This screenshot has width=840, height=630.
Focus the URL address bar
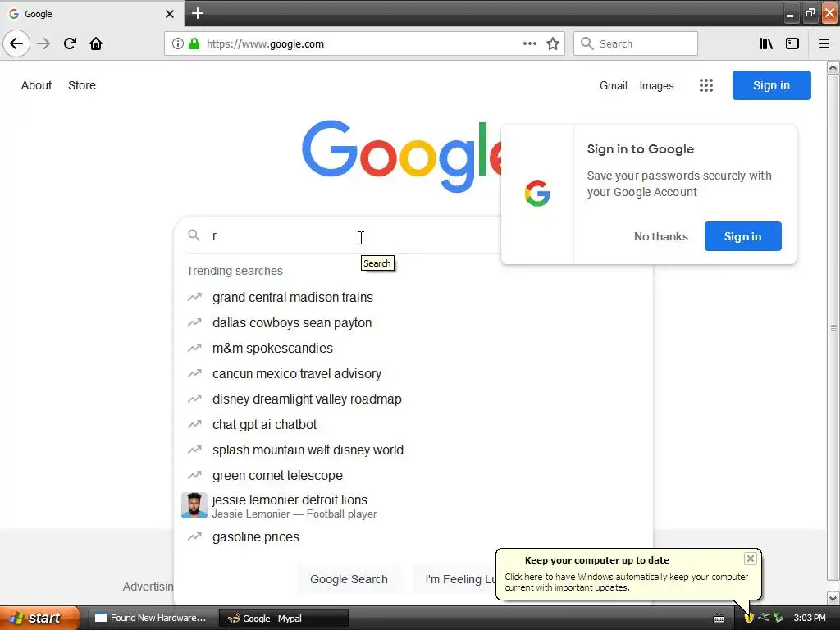click(364, 43)
